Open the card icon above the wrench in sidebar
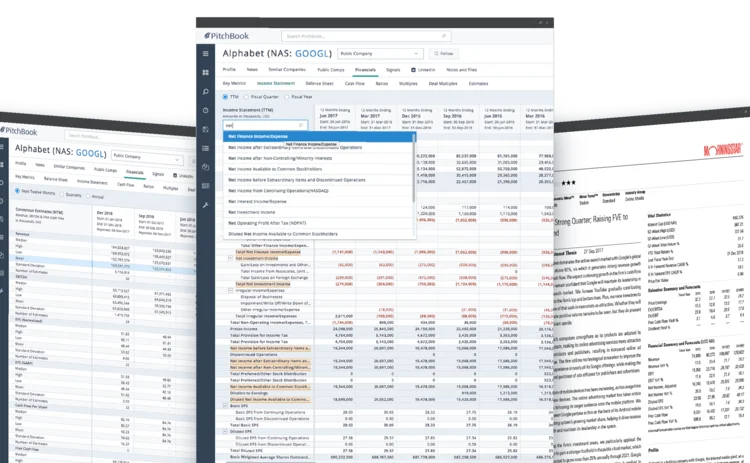Viewport: 750px width, 463px height. (x=205, y=186)
